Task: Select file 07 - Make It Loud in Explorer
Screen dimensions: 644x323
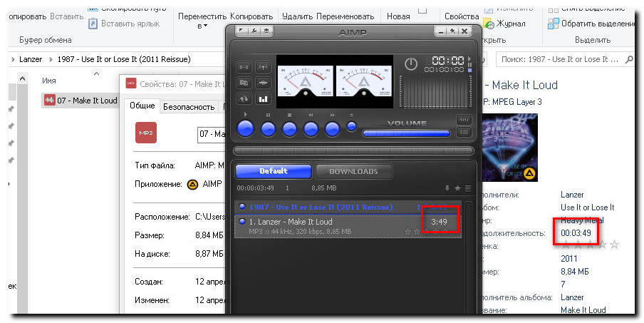Action: [80, 101]
